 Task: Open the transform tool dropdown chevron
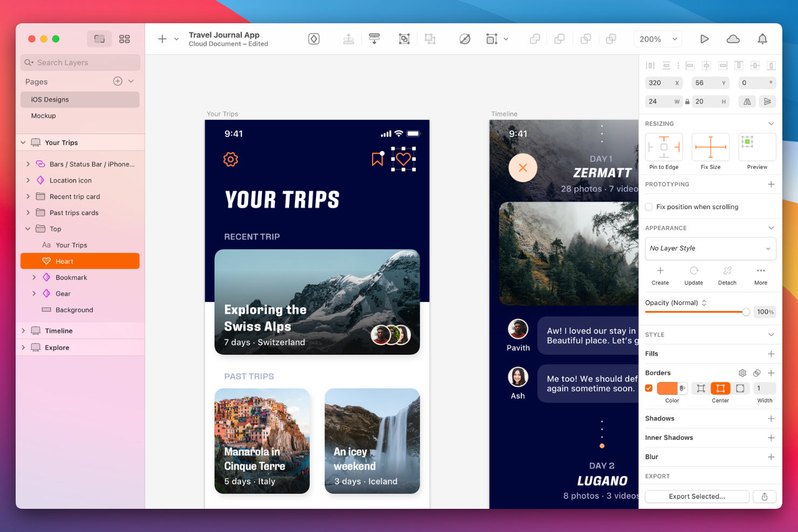click(506, 39)
